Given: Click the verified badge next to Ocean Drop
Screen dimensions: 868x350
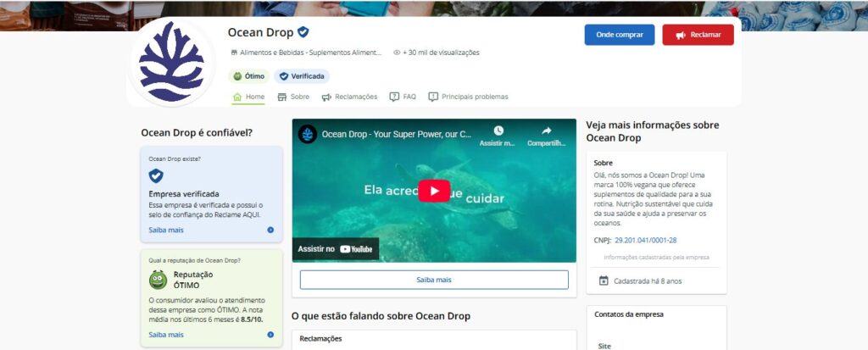Looking at the screenshot, I should click(303, 32).
